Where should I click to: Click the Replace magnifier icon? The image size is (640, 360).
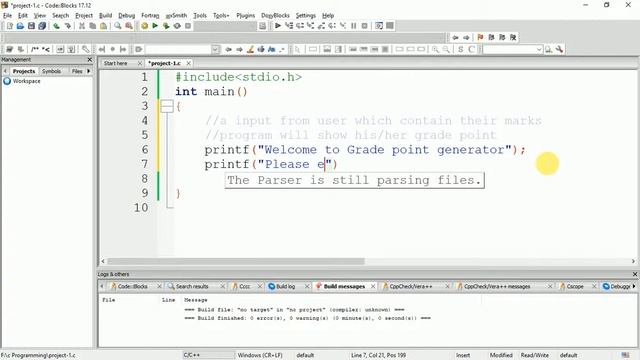click(129, 26)
